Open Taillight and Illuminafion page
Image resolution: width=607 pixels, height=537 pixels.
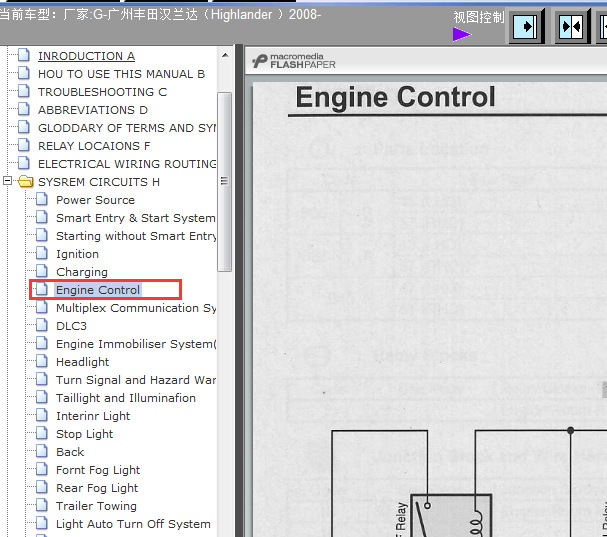126,398
